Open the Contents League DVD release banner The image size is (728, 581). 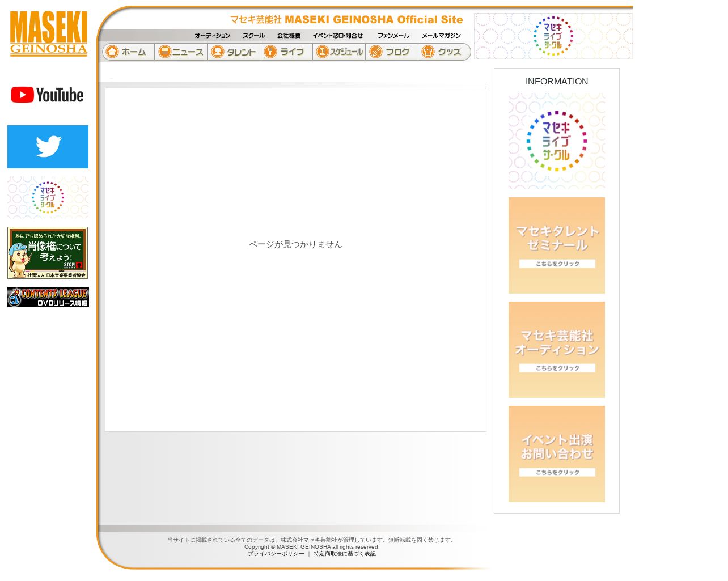pyautogui.click(x=48, y=297)
